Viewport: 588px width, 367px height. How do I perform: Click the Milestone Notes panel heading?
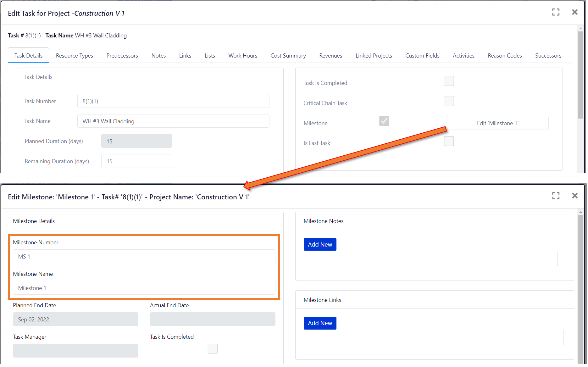click(x=323, y=221)
